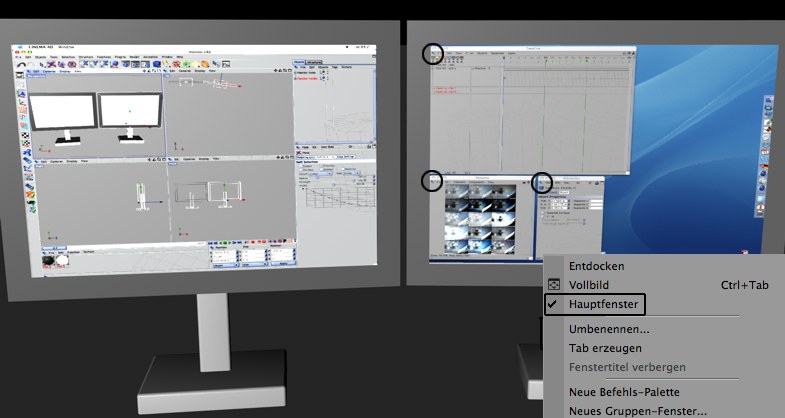Select Vollbild in the context menu
The width and height of the screenshot is (785, 418).
coord(589,285)
